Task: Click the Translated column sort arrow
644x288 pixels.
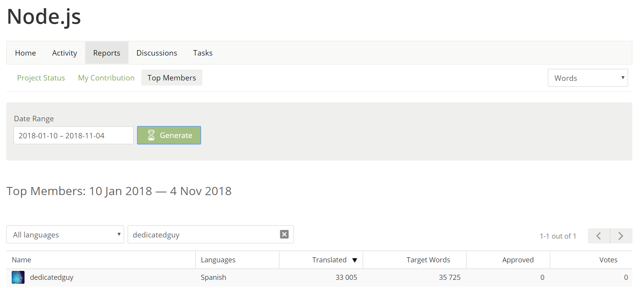Action: tap(354, 260)
